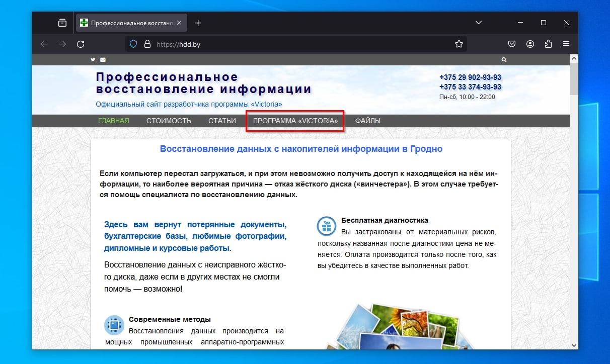Open the ГЛАВНАЯ menu item
This screenshot has width=610, height=364.
[x=114, y=121]
